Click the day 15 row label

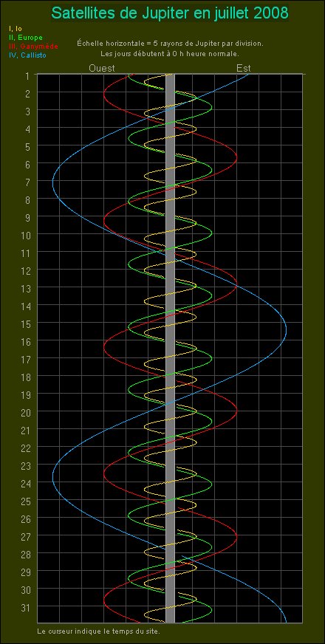point(25,323)
